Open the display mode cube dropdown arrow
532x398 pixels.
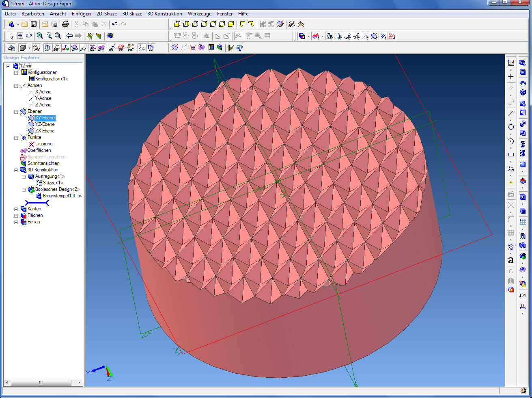[29, 48]
